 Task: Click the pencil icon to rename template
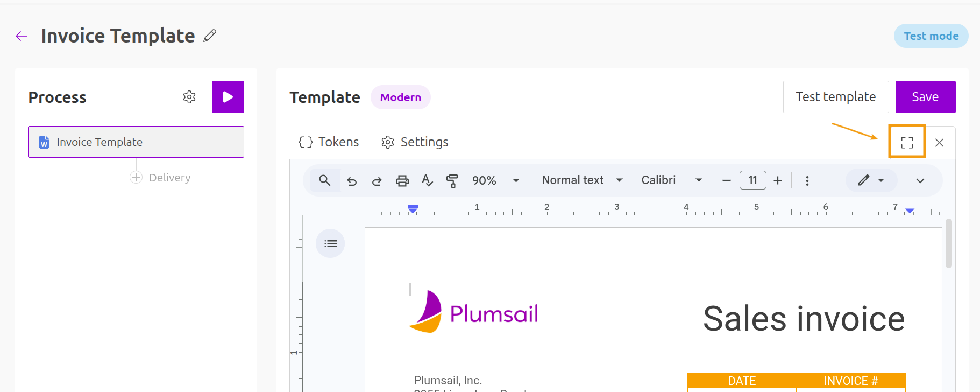[x=210, y=36]
